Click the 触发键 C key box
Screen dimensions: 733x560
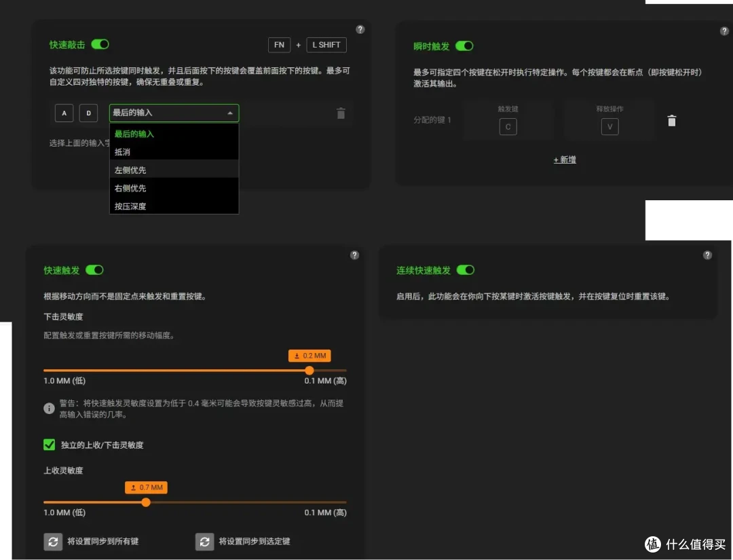(508, 127)
